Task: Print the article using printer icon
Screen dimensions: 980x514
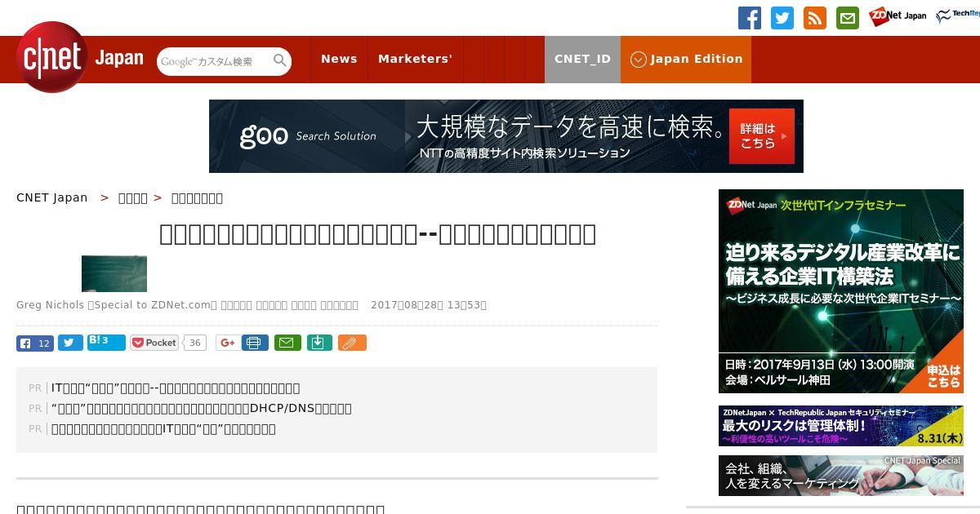Action: pyautogui.click(x=255, y=343)
